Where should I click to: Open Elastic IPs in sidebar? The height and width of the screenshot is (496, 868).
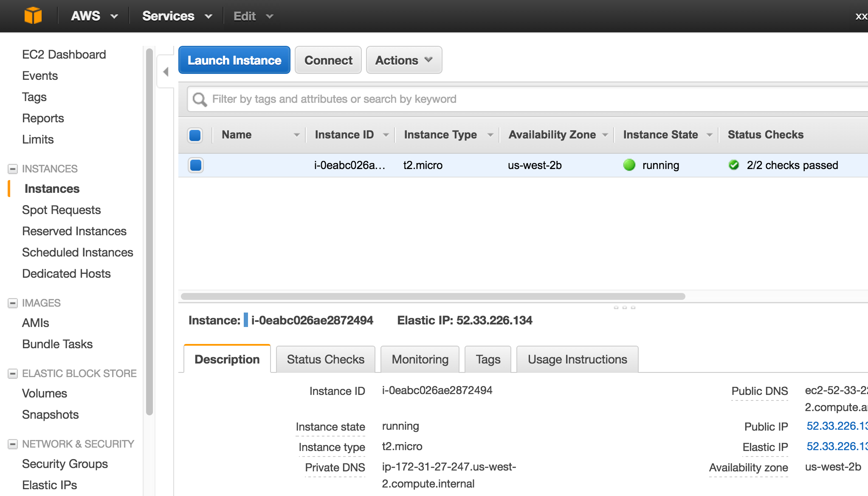click(50, 485)
